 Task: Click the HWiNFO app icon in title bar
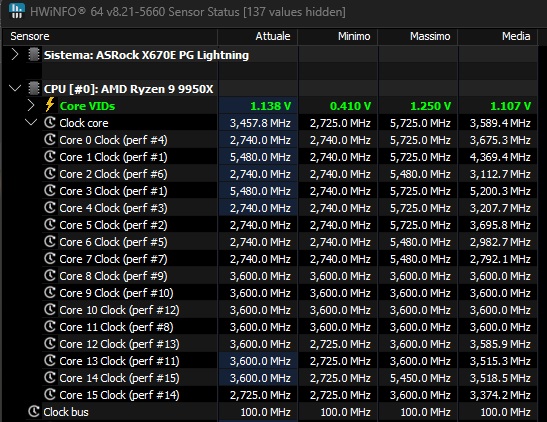tap(17, 11)
